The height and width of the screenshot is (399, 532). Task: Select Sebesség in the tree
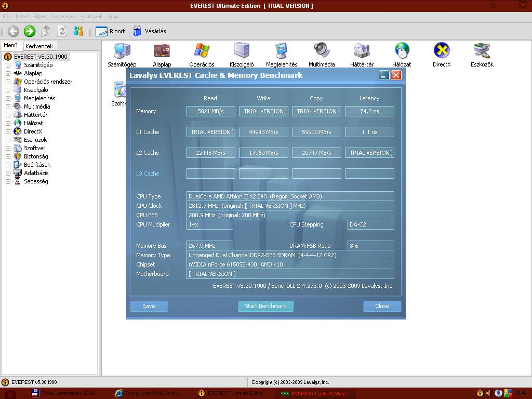(36, 181)
